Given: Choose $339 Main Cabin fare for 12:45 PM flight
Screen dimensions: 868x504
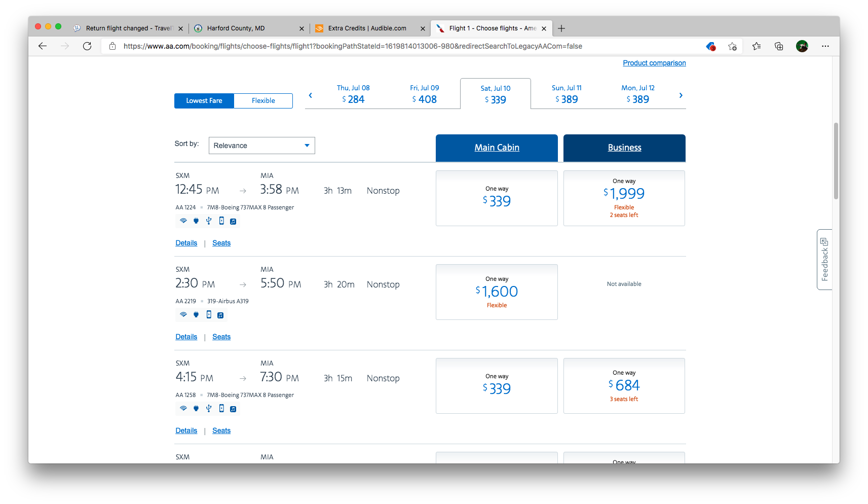Looking at the screenshot, I should [497, 198].
